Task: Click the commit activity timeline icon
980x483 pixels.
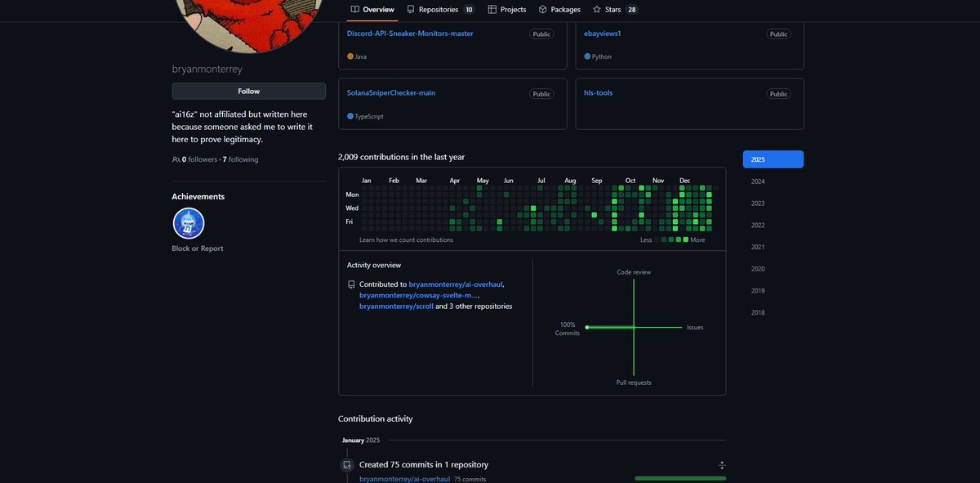Action: click(347, 465)
